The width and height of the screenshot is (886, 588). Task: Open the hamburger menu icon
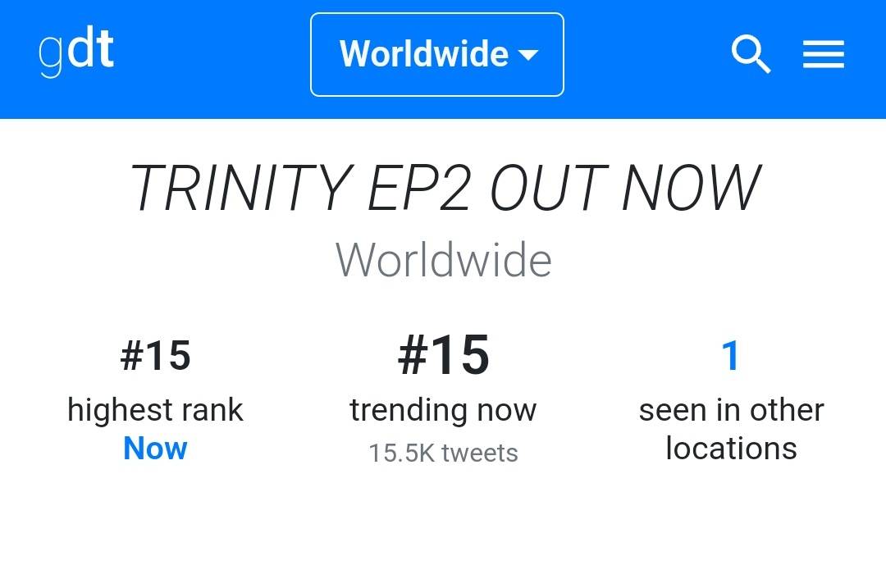coord(823,55)
